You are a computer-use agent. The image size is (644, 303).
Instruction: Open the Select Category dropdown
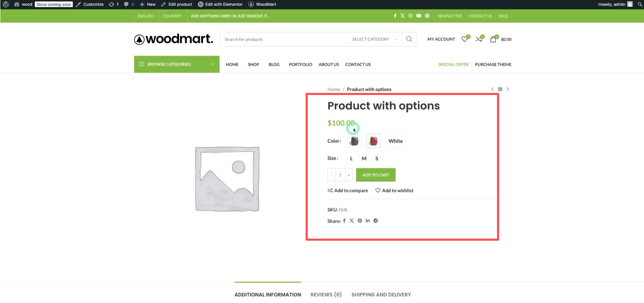(x=374, y=39)
